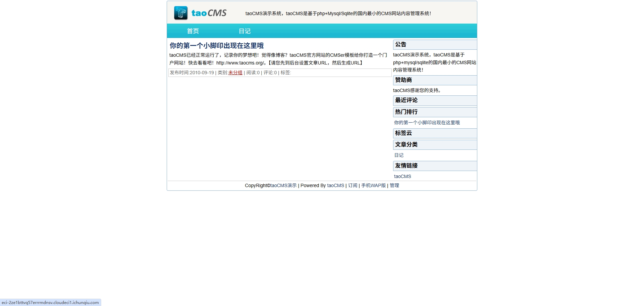
Task: Click the taoCMS brand text logo
Action: coord(209,13)
